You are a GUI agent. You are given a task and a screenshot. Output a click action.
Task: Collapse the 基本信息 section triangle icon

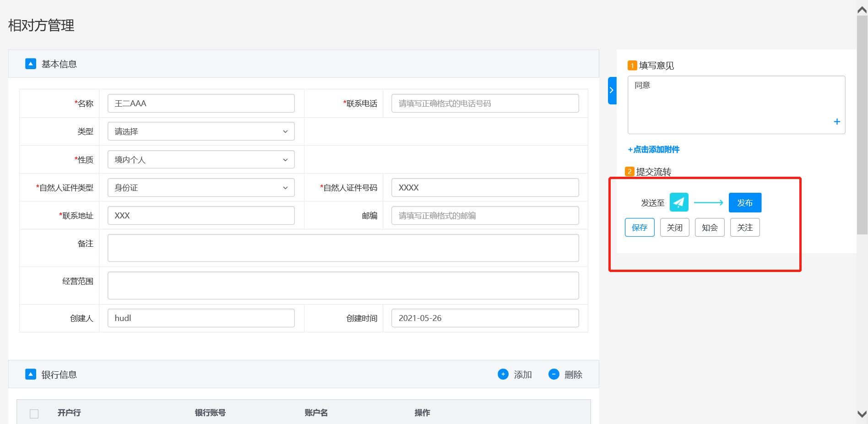(x=31, y=64)
